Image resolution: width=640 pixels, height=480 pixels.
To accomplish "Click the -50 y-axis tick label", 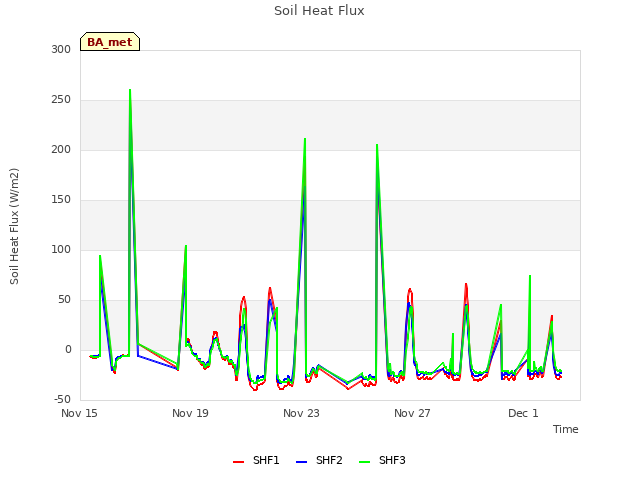I will click(x=62, y=400).
